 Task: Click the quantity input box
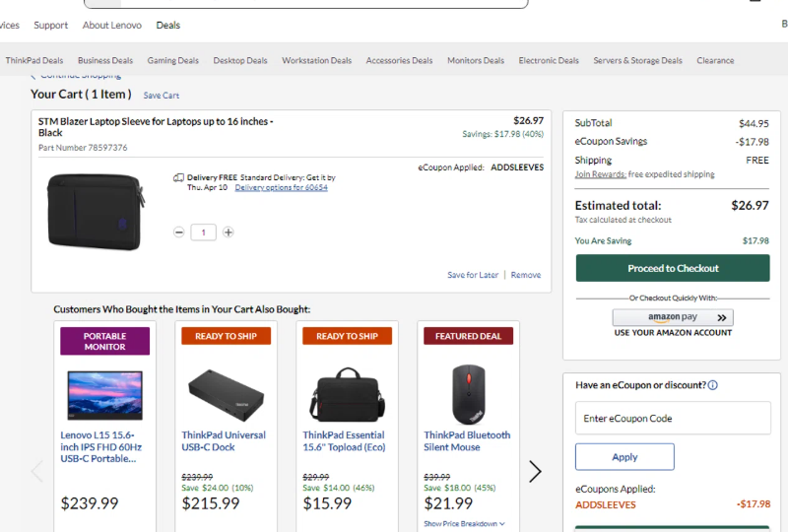tap(204, 233)
